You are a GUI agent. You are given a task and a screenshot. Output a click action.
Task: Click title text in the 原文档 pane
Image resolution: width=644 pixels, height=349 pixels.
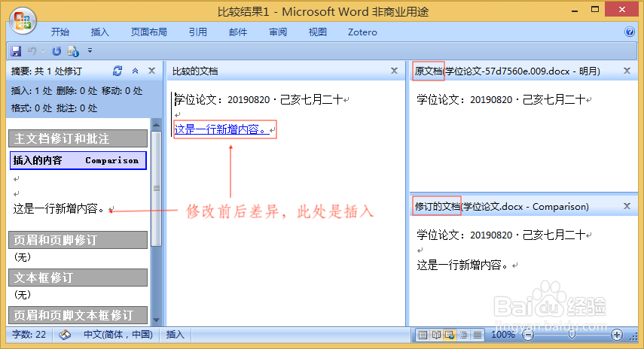501,99
